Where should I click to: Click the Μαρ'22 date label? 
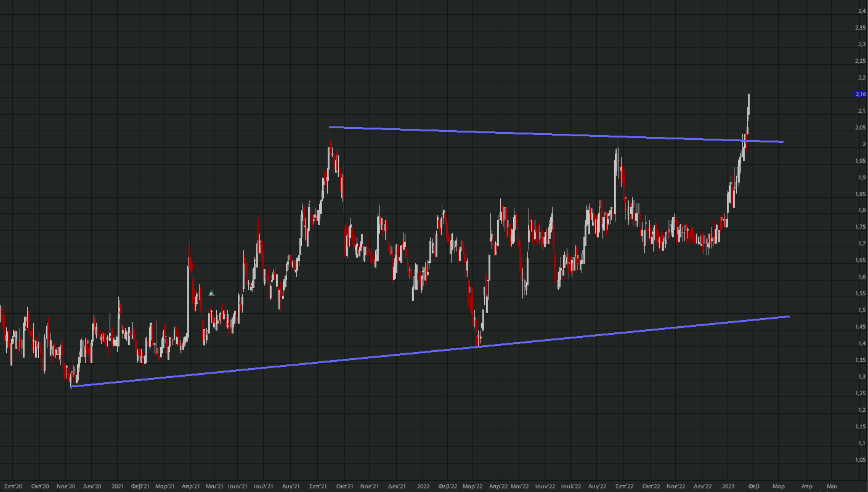(x=473, y=486)
